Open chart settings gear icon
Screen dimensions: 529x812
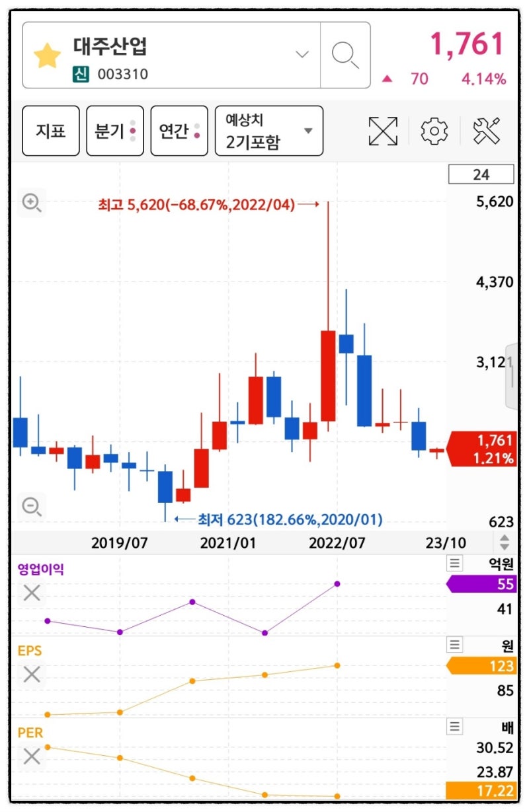point(434,131)
